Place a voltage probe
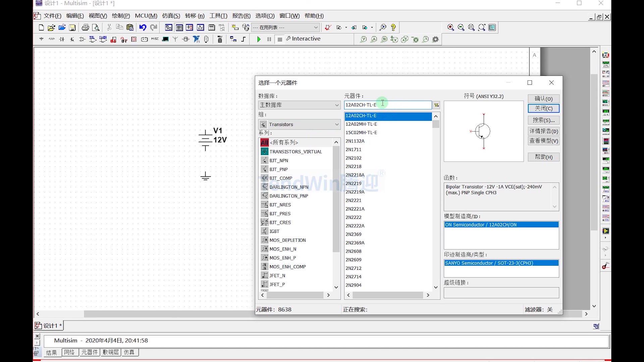The height and width of the screenshot is (362, 644). click(x=364, y=39)
